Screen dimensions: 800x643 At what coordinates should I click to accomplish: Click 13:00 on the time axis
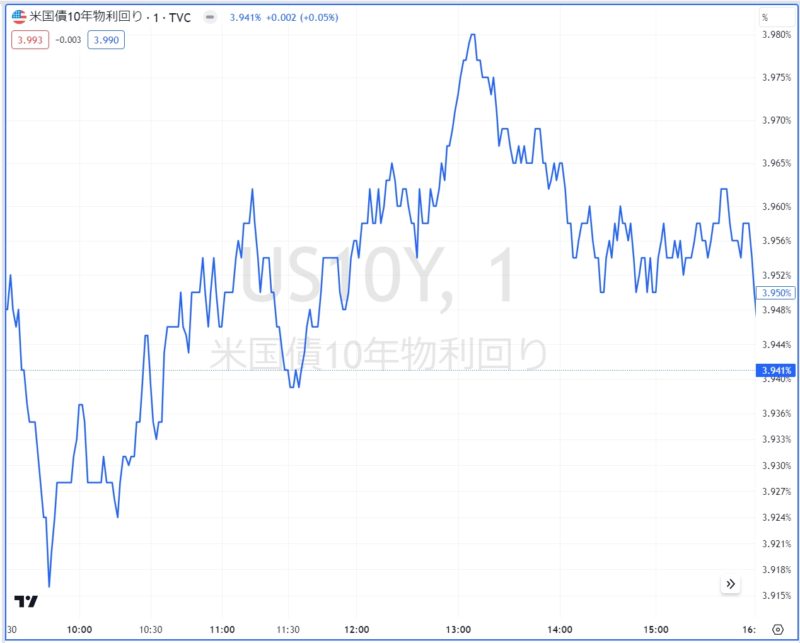457,629
